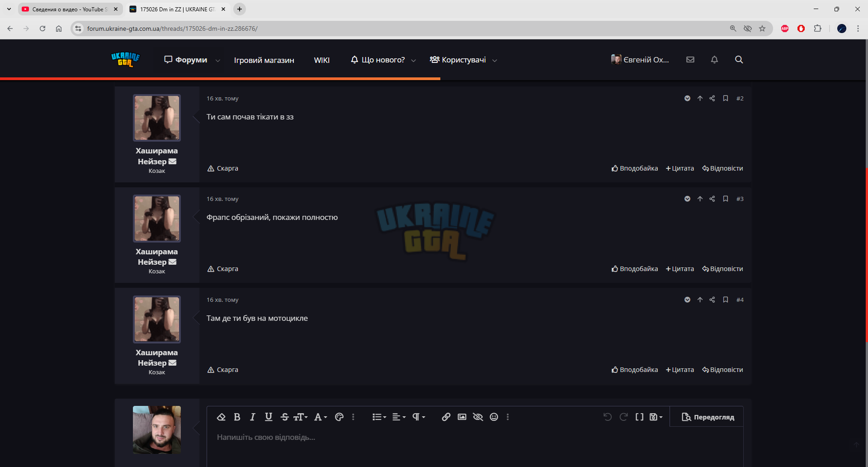
Task: Expand the Що нового? dropdown chevron
Action: [x=413, y=60]
